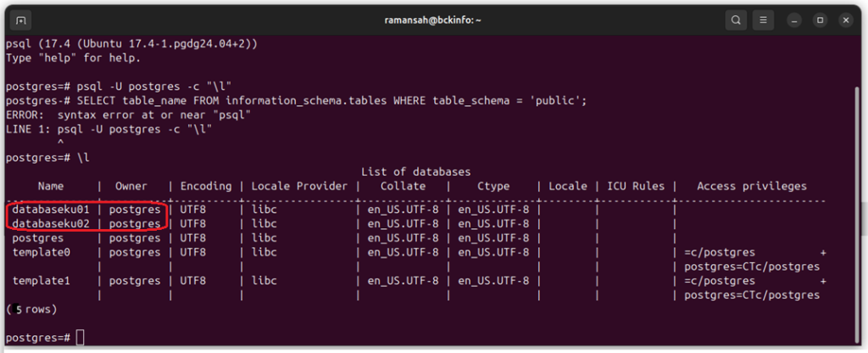Click the databaseku01 database name

(x=51, y=210)
